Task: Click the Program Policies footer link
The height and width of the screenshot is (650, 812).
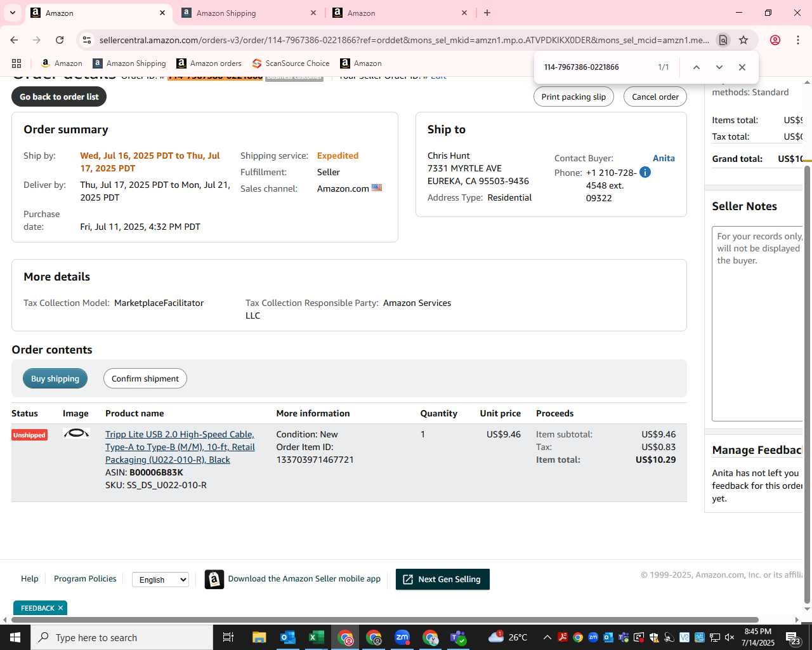Action: 85,578
